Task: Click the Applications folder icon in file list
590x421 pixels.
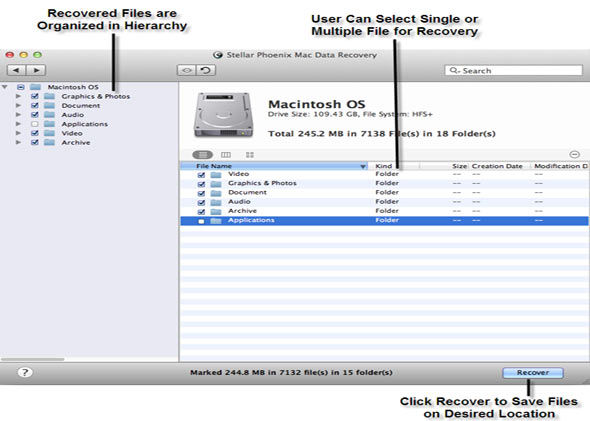Action: click(x=216, y=221)
